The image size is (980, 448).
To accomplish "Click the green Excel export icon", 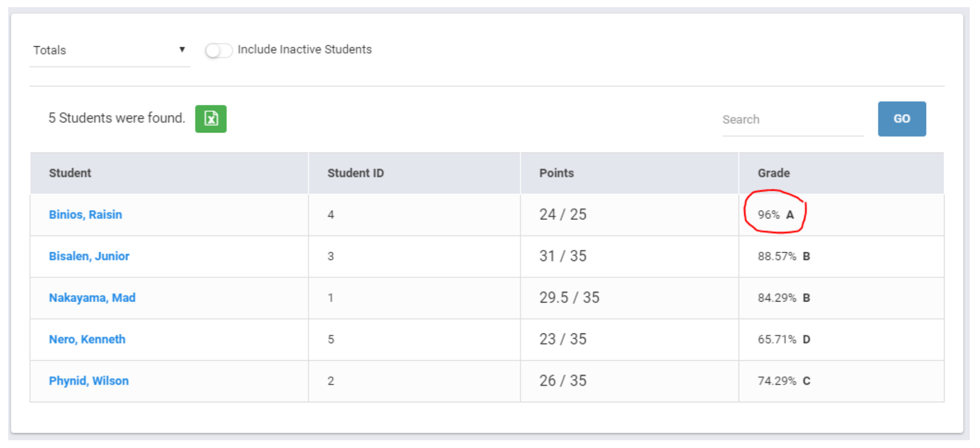I will (211, 119).
